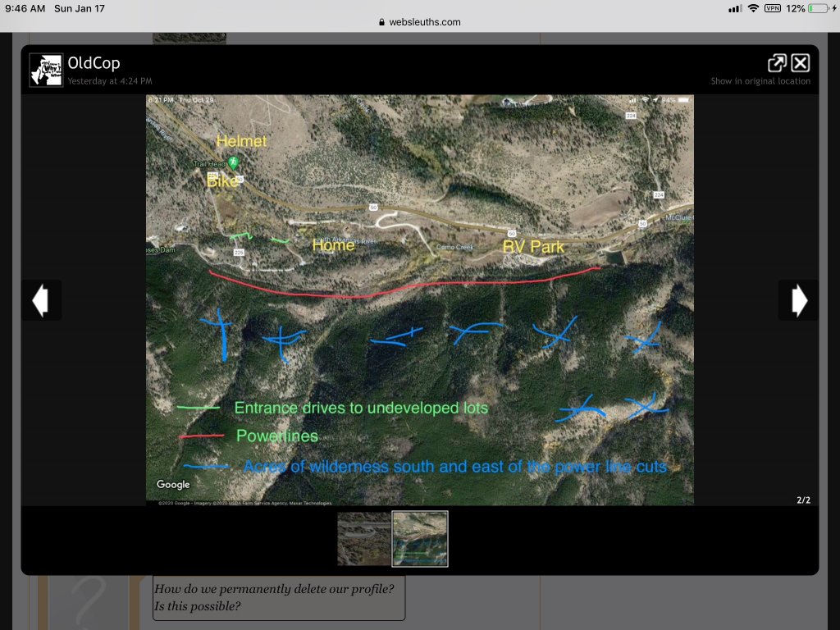Open image in new window icon

click(x=776, y=63)
